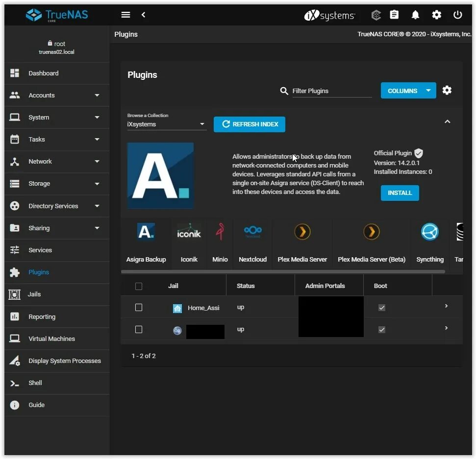Open plugins table settings gear
This screenshot has height=459, width=476.
pyautogui.click(x=447, y=90)
